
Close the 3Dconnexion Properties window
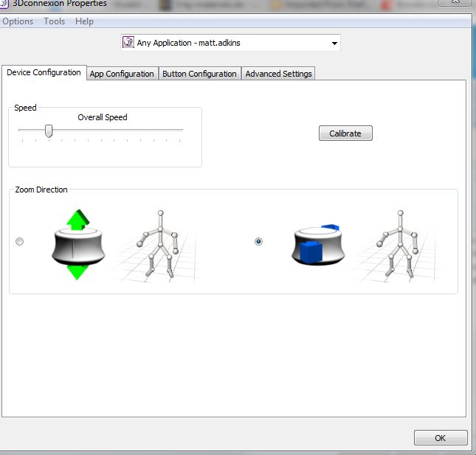455,1
